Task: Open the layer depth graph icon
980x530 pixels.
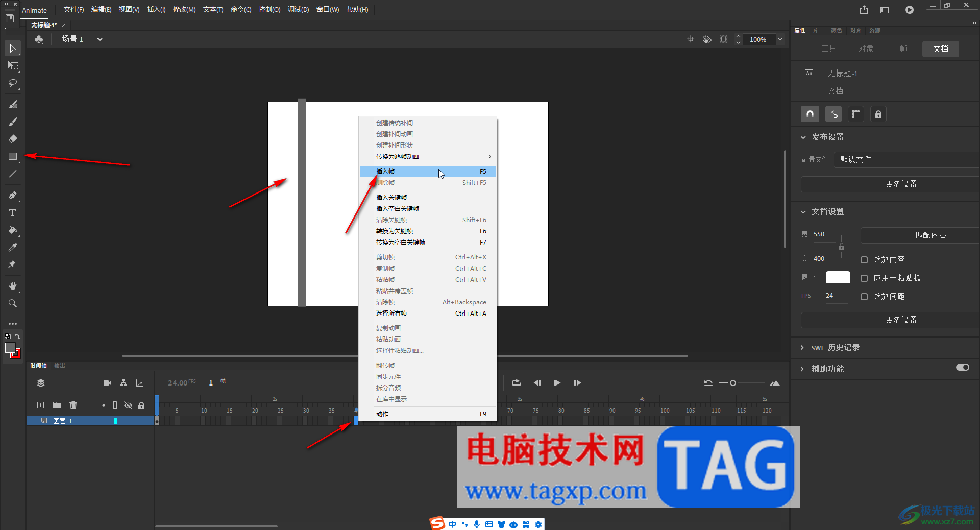Action: click(x=140, y=383)
